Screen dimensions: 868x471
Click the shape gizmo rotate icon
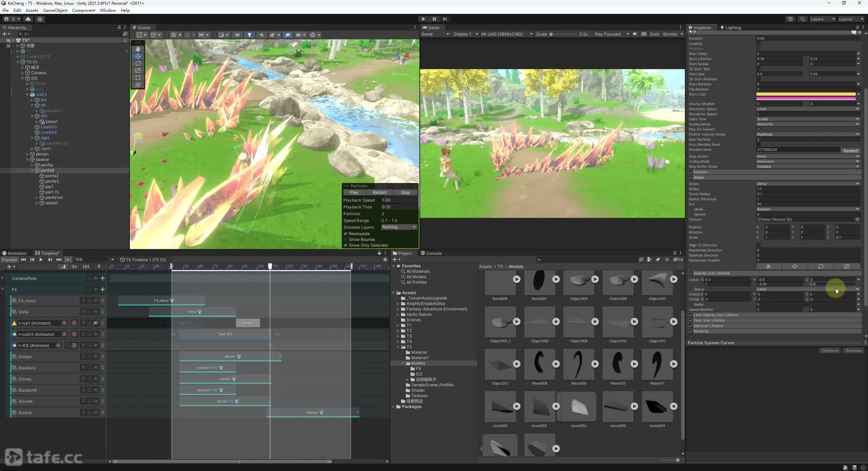point(821,266)
